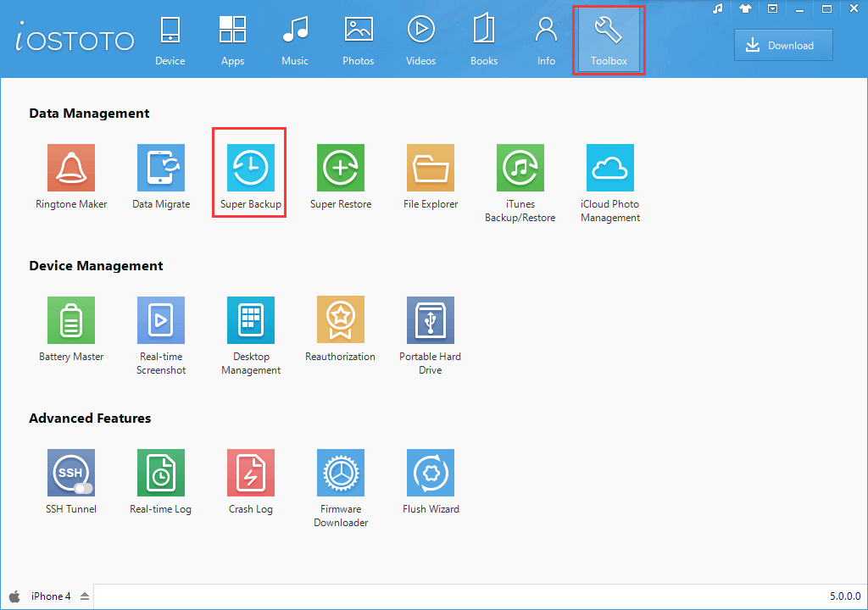Click the music note icon in title bar
868x610 pixels.
click(x=718, y=8)
